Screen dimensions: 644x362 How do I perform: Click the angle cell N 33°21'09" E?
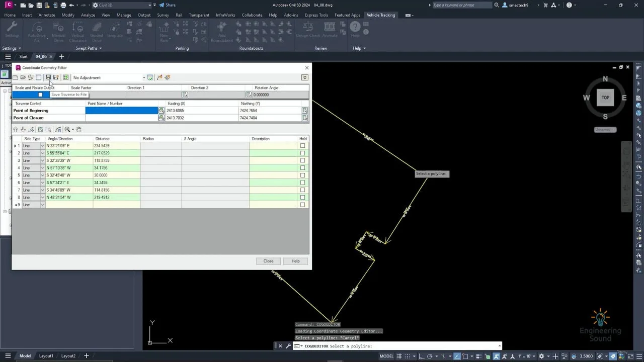click(68, 146)
